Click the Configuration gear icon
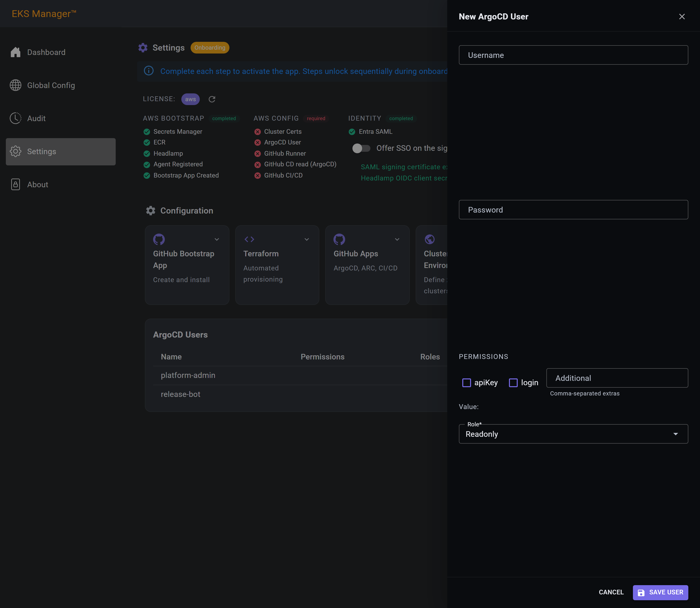Image resolution: width=700 pixels, height=608 pixels. 151,211
